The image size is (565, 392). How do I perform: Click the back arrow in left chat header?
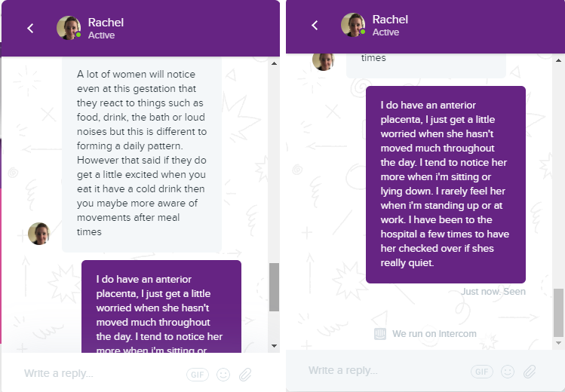30,28
